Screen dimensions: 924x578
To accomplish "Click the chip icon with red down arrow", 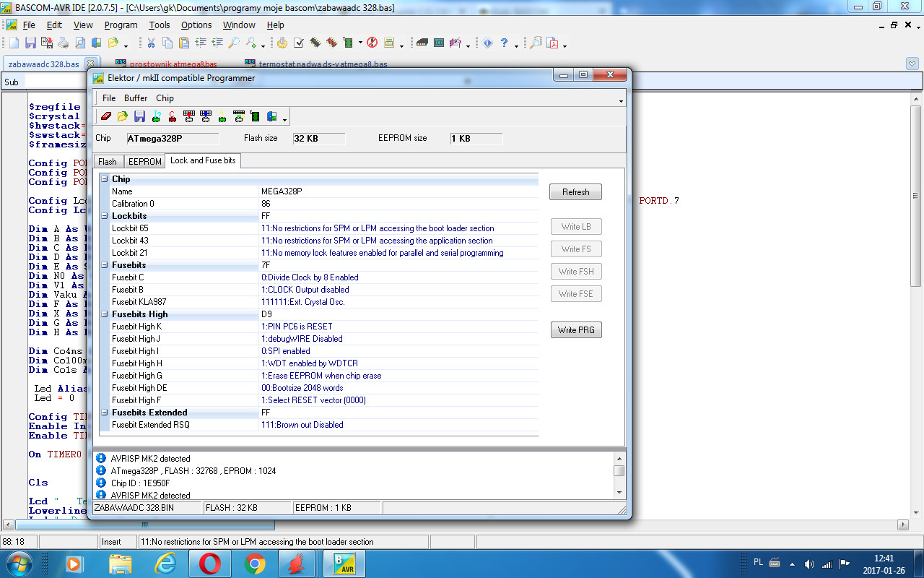I will click(189, 116).
